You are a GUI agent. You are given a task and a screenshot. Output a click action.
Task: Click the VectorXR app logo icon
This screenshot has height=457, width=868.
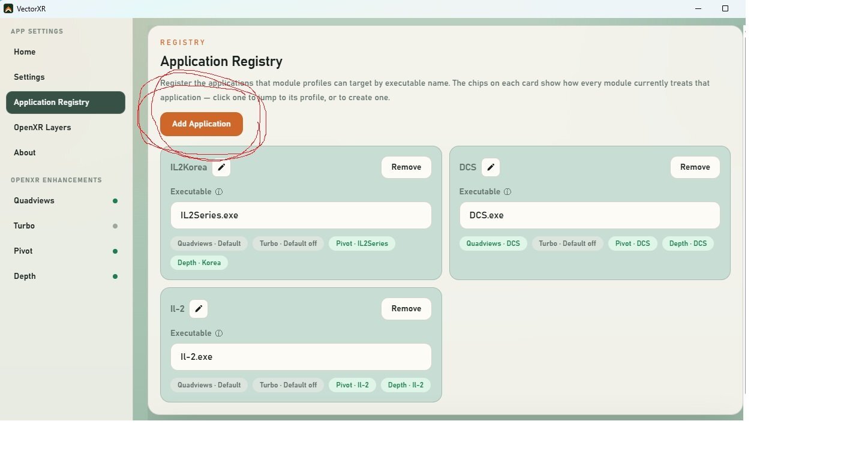(8, 8)
